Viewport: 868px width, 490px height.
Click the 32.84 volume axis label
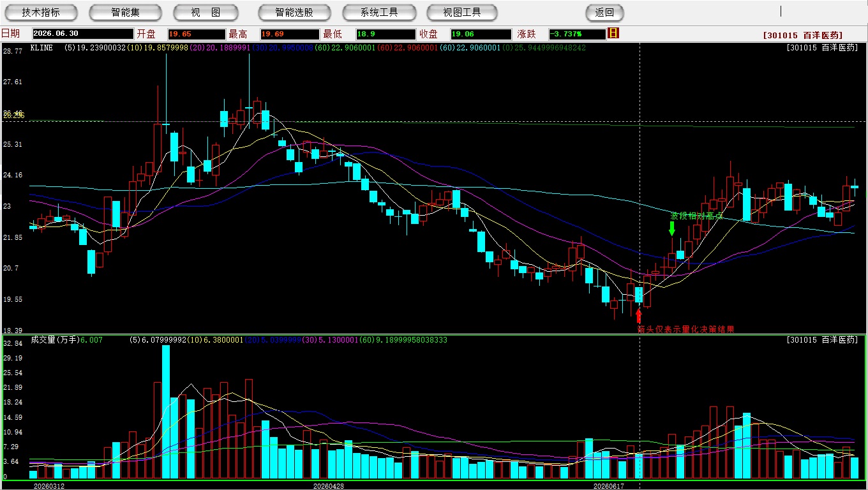(x=13, y=343)
